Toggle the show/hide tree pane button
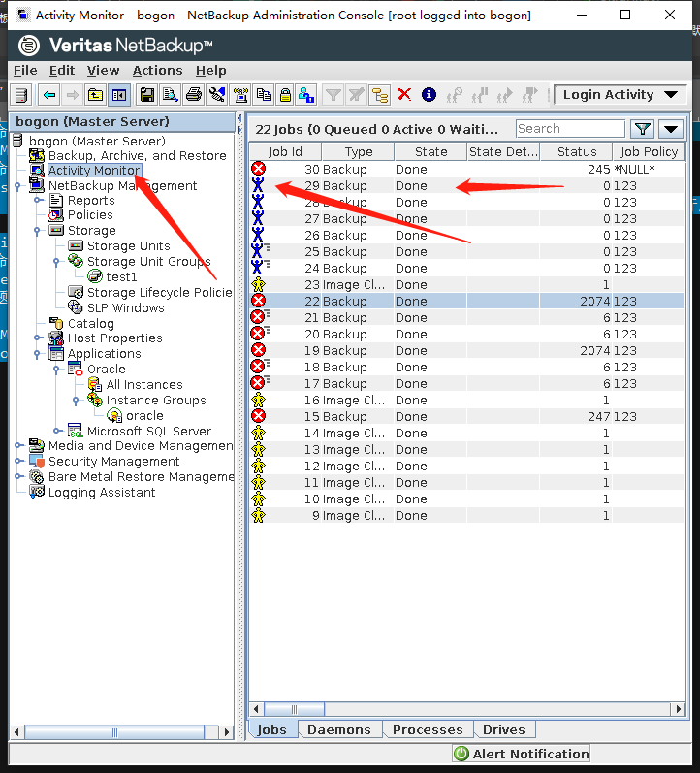This screenshot has width=700, height=773. point(119,95)
